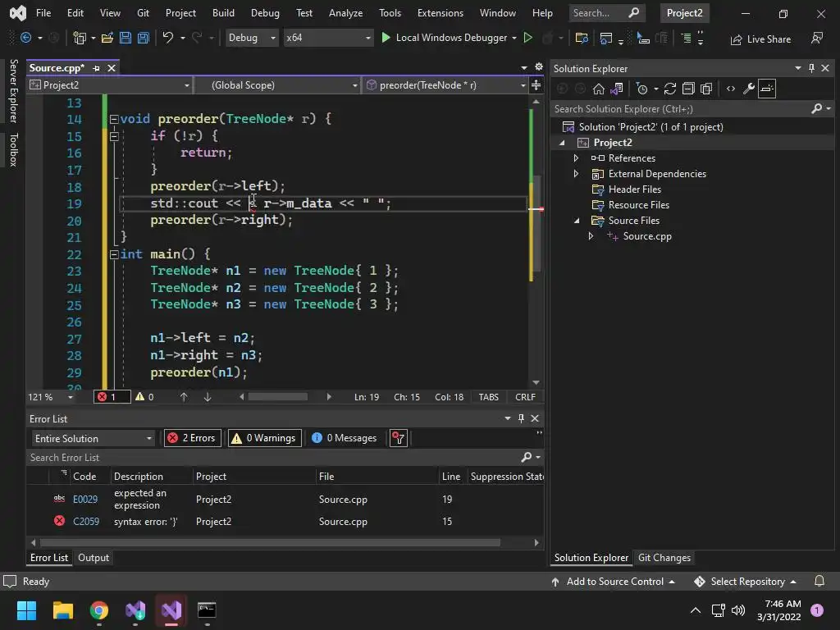840x630 pixels.
Task: Switch to the Git Changes tab
Action: tap(664, 558)
